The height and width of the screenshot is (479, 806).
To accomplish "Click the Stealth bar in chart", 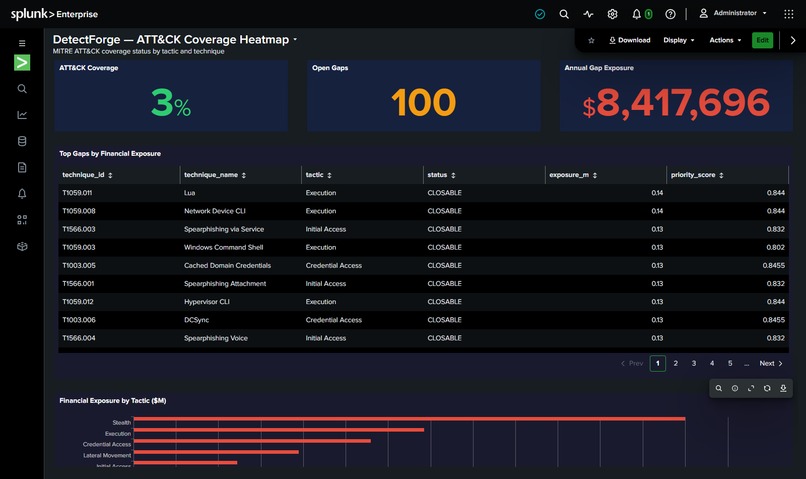I will point(409,419).
